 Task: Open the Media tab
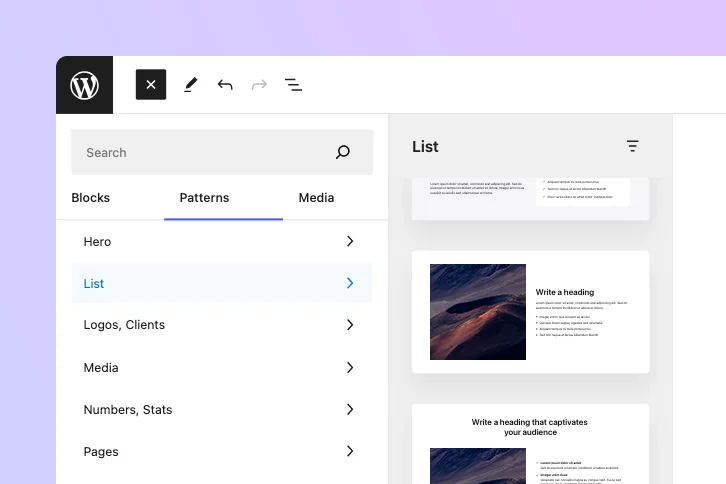(316, 198)
